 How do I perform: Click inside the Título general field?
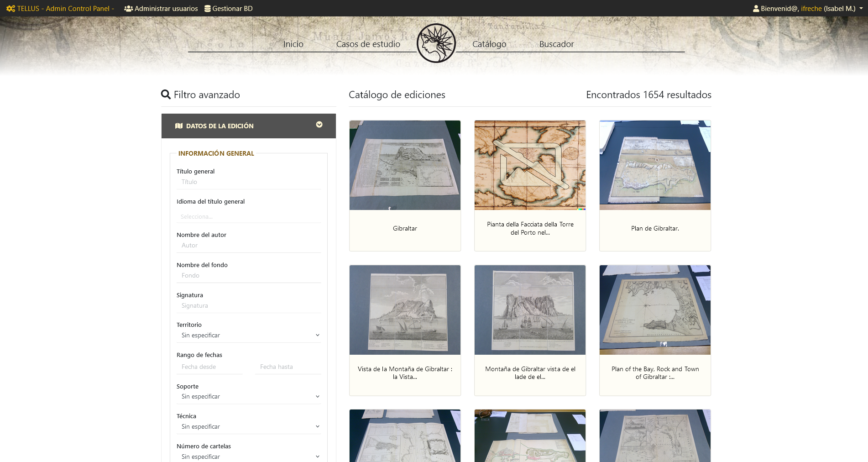pyautogui.click(x=248, y=182)
